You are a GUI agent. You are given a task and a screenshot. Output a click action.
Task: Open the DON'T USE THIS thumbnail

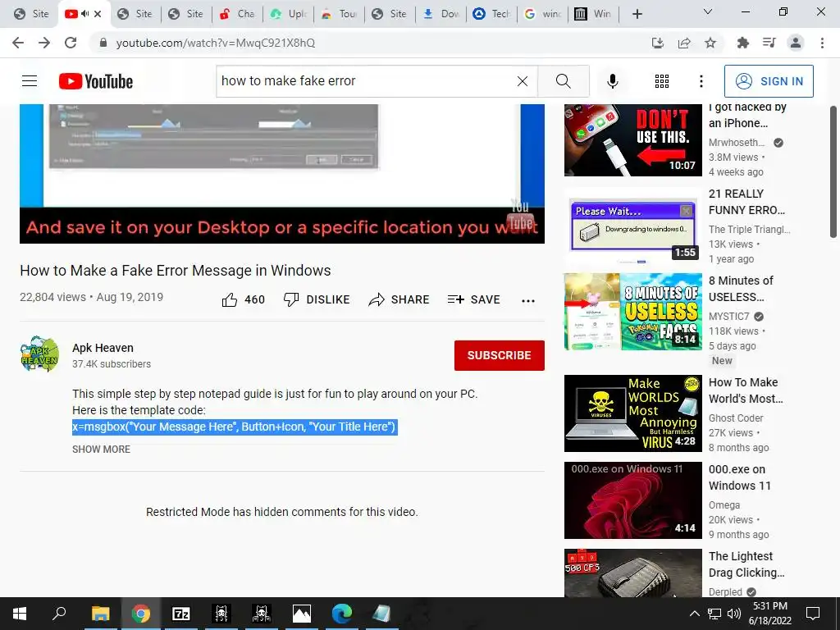point(632,139)
